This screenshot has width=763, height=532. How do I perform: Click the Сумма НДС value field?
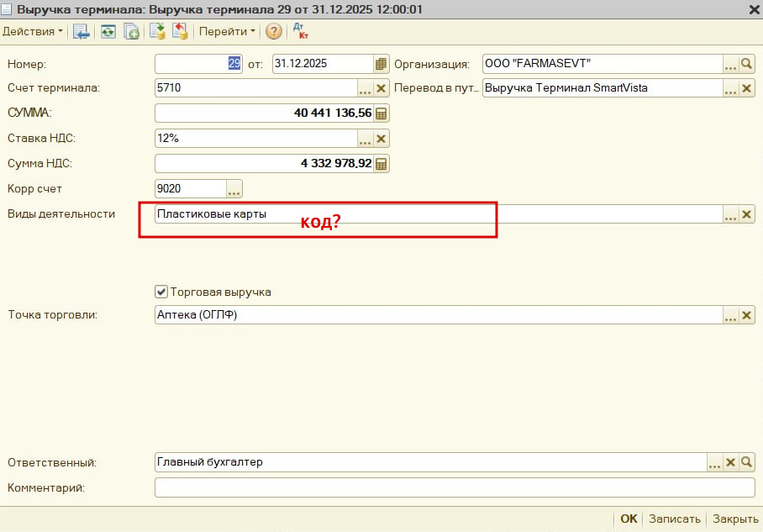[x=264, y=164]
